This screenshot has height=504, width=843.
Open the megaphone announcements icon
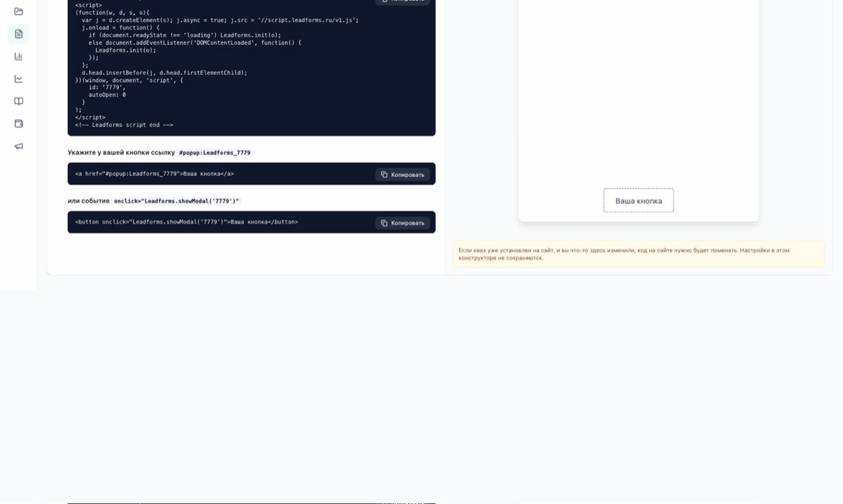(19, 146)
